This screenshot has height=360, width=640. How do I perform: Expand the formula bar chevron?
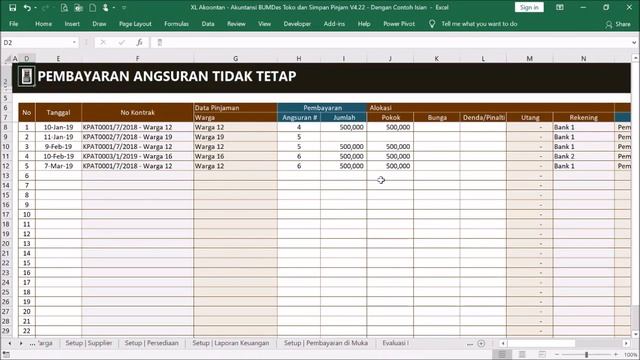[634, 42]
